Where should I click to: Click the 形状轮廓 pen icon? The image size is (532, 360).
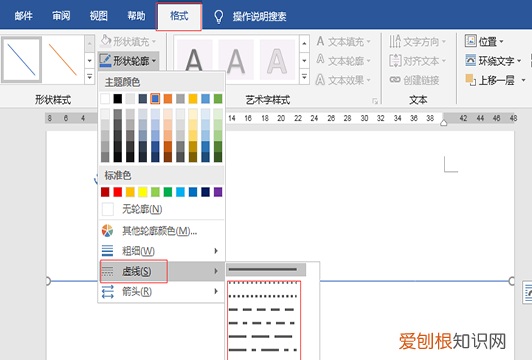pos(105,61)
